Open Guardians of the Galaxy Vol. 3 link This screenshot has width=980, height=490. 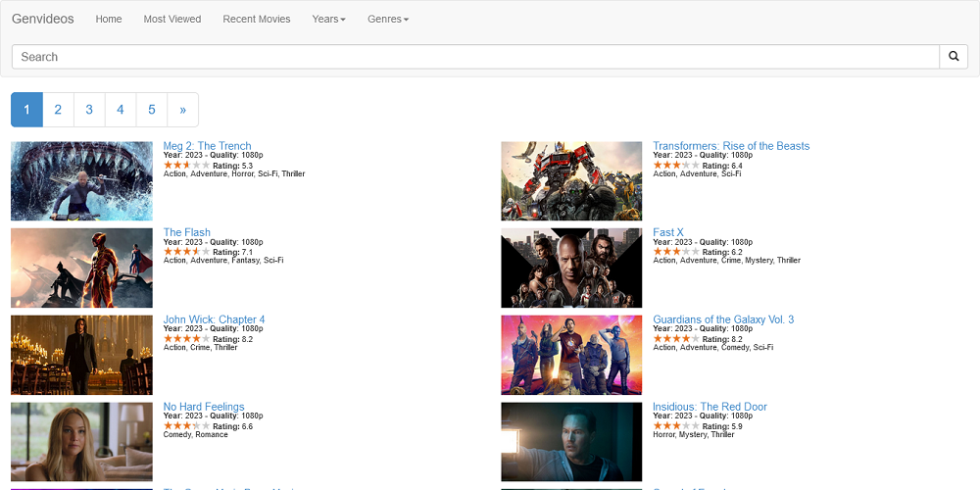[x=724, y=319]
